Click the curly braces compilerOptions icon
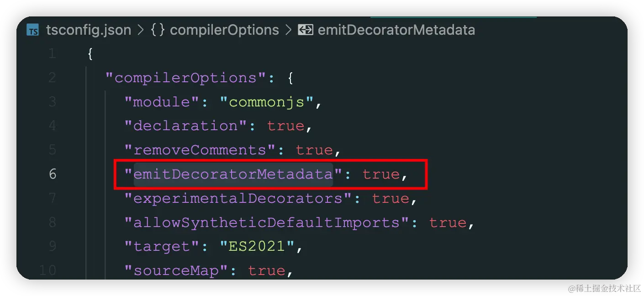Screen dimensions: 644x296 pos(158,30)
